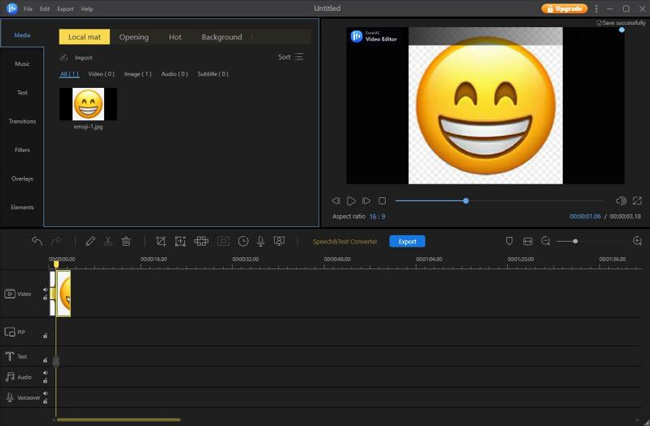Open the Transitions sidebar panel
Screen dimensions: 650x426
tap(22, 121)
